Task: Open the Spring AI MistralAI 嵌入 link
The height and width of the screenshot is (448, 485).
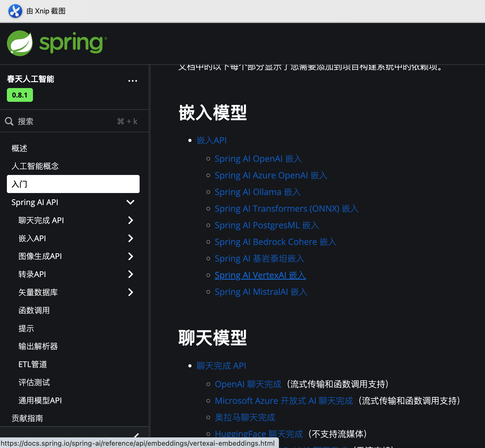Action: click(261, 292)
